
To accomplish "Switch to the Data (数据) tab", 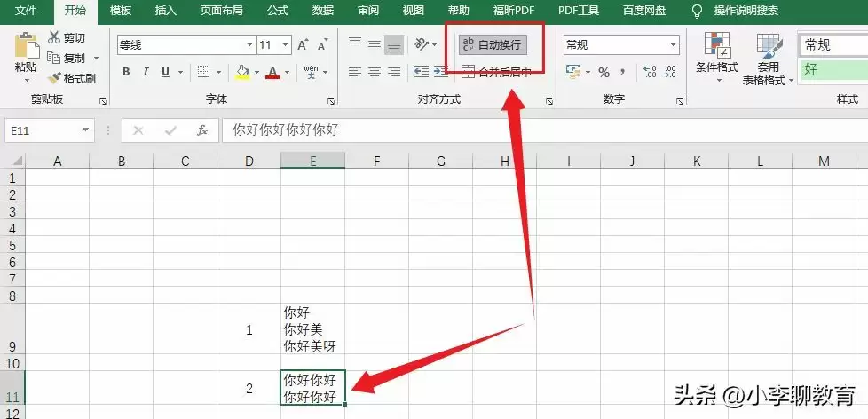I will tap(323, 11).
